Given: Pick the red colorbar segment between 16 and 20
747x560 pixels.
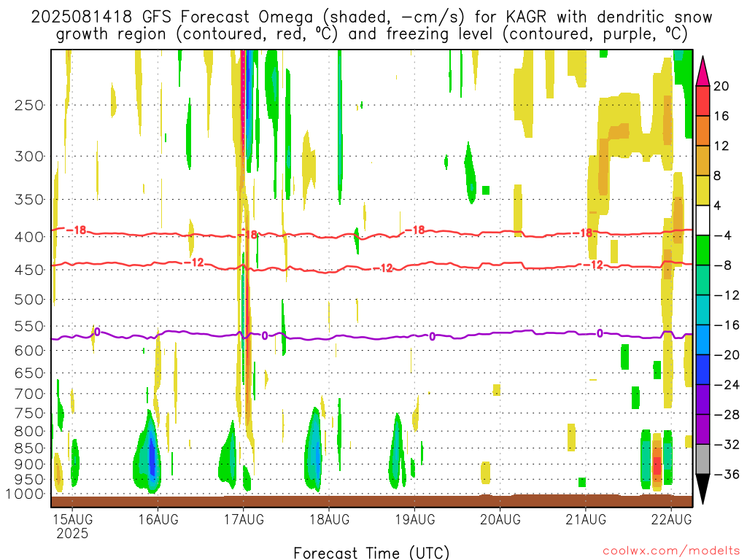Looking at the screenshot, I should pos(703,101).
